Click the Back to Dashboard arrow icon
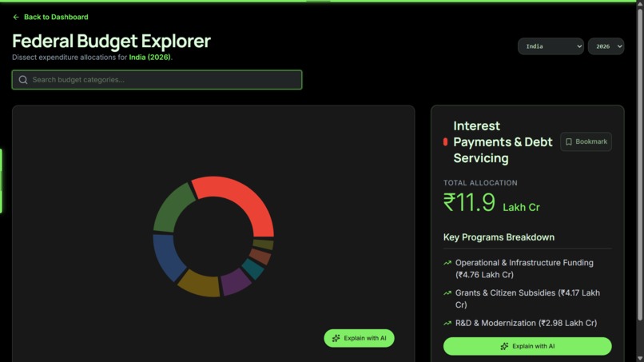 click(x=16, y=18)
